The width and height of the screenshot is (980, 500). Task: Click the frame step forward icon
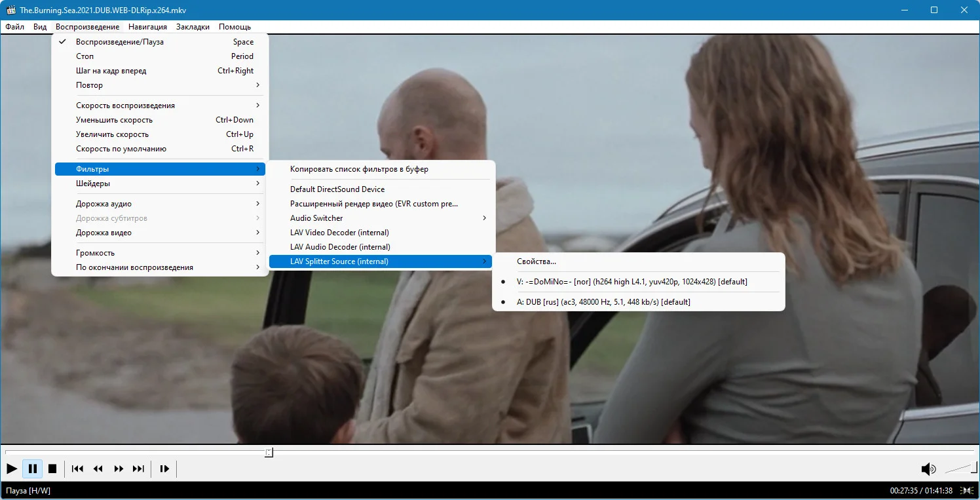[x=164, y=469]
